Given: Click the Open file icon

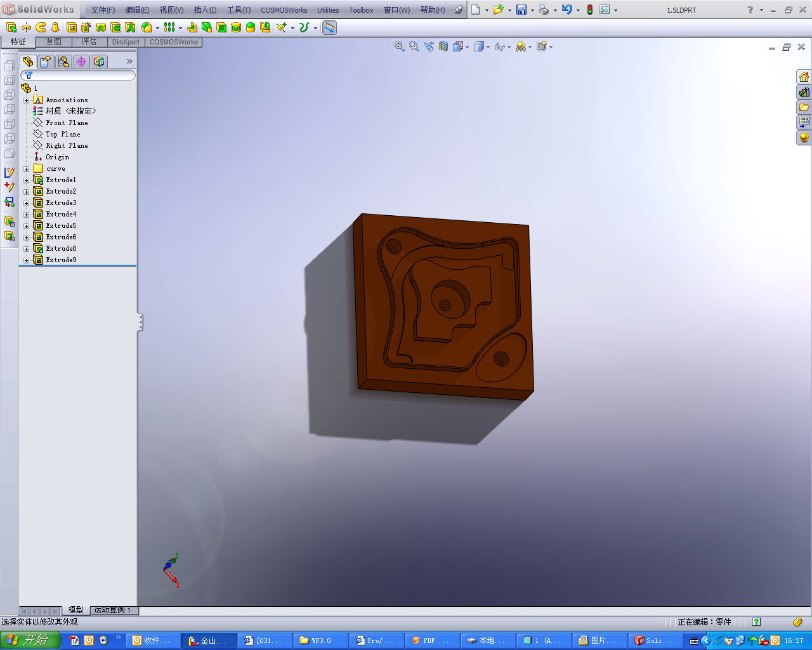Looking at the screenshot, I should pos(499,10).
